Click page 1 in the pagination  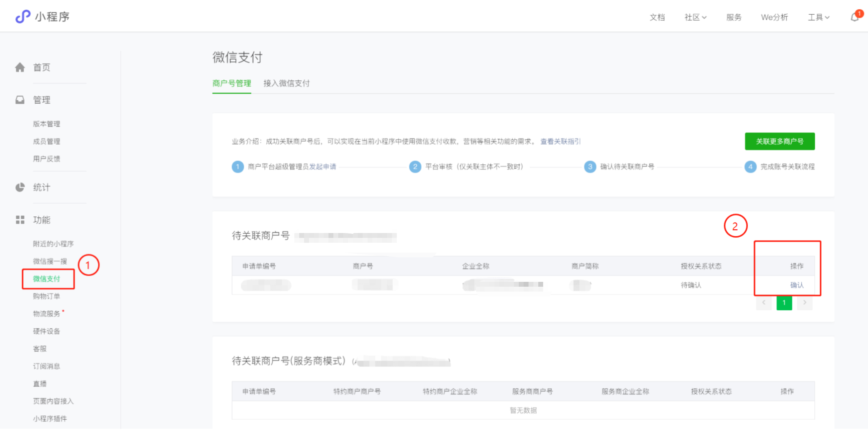(784, 303)
